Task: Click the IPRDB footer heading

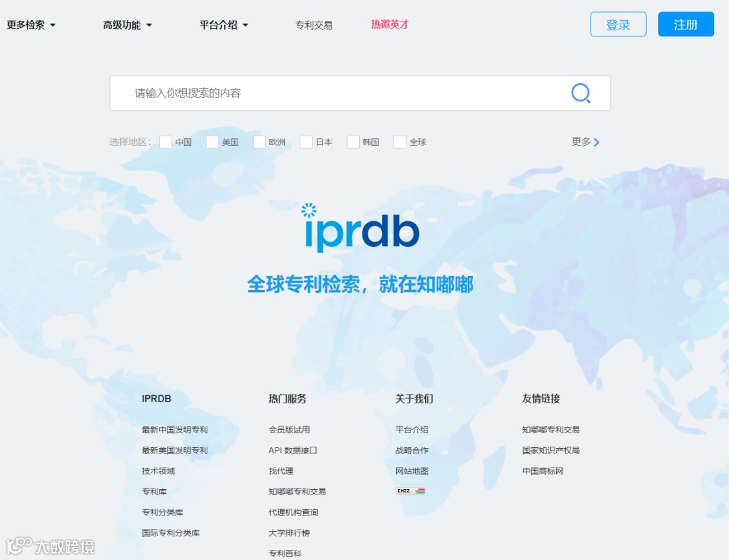Action: (x=156, y=399)
